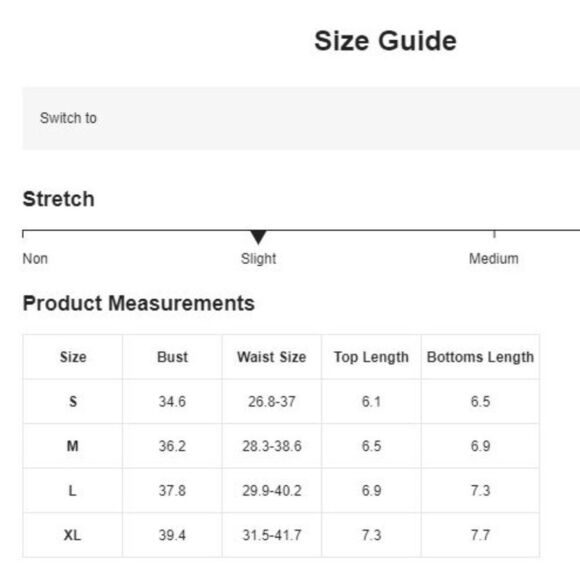580x580 pixels.
Task: Click the Stretch section heading
Action: tap(58, 199)
